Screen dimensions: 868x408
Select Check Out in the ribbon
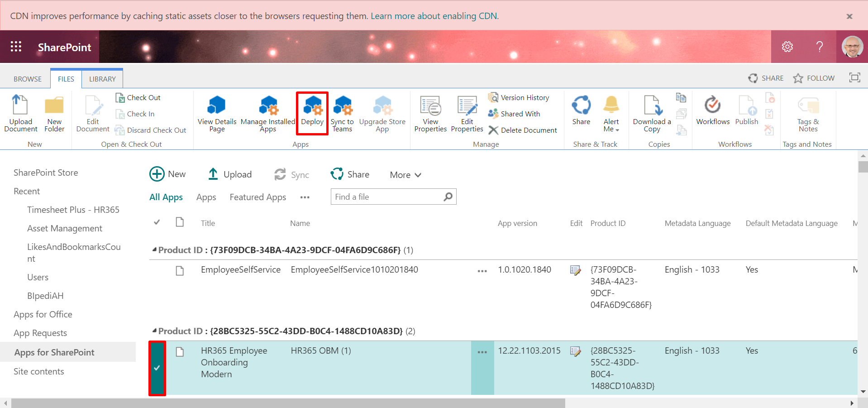[x=138, y=97]
